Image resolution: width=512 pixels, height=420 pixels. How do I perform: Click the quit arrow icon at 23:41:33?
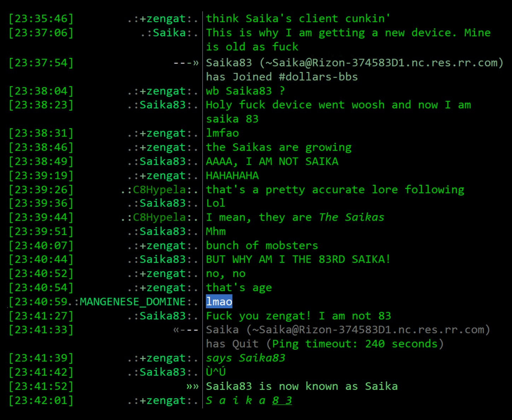[186, 330]
